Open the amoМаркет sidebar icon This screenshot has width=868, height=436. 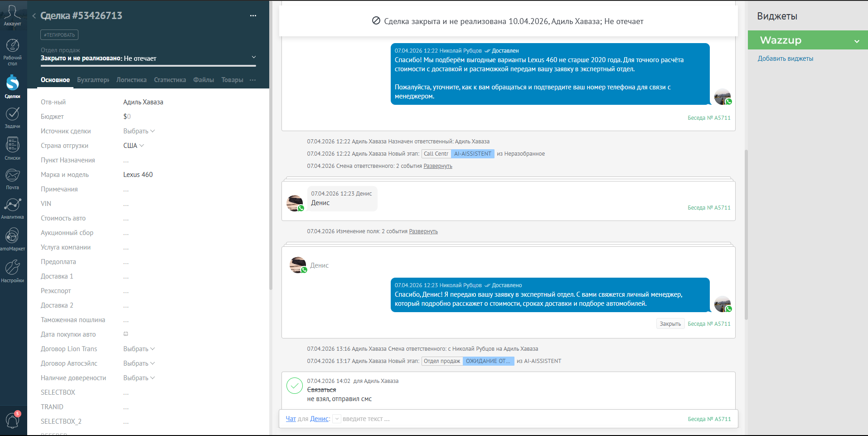12,239
